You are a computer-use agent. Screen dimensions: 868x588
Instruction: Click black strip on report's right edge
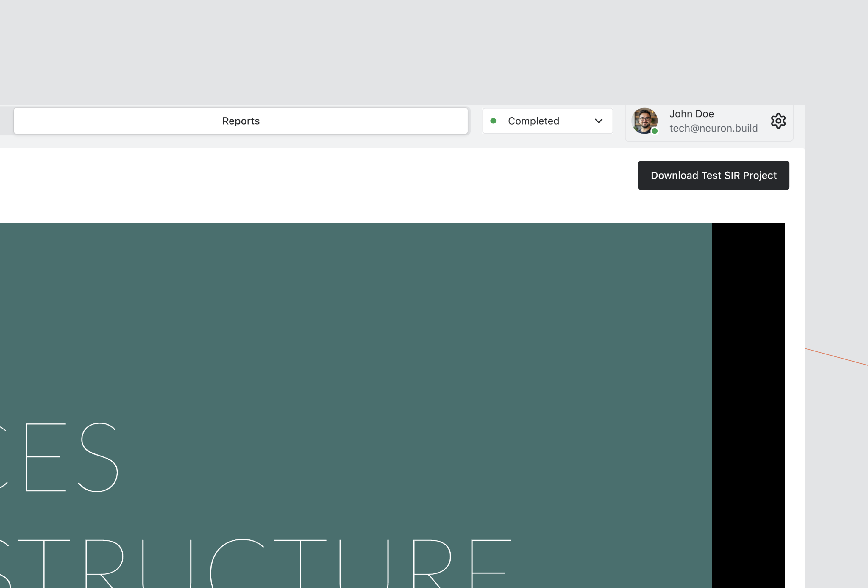pos(748,373)
